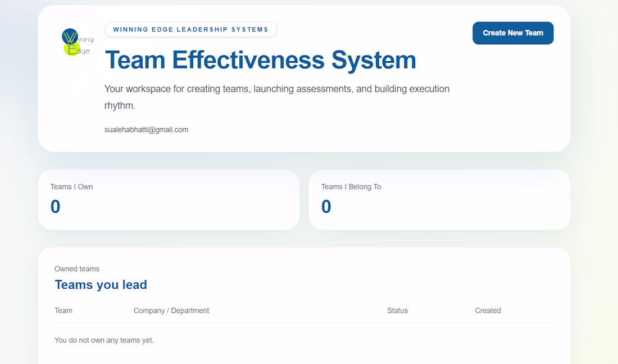Open the Teams I Belong To card
Image resolution: width=618 pixels, height=364 pixels.
pos(439,200)
